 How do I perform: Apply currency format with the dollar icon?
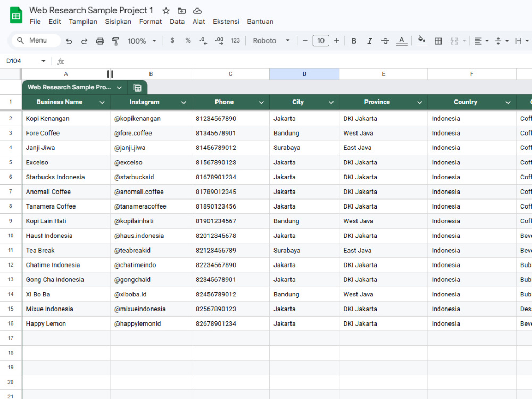point(172,40)
